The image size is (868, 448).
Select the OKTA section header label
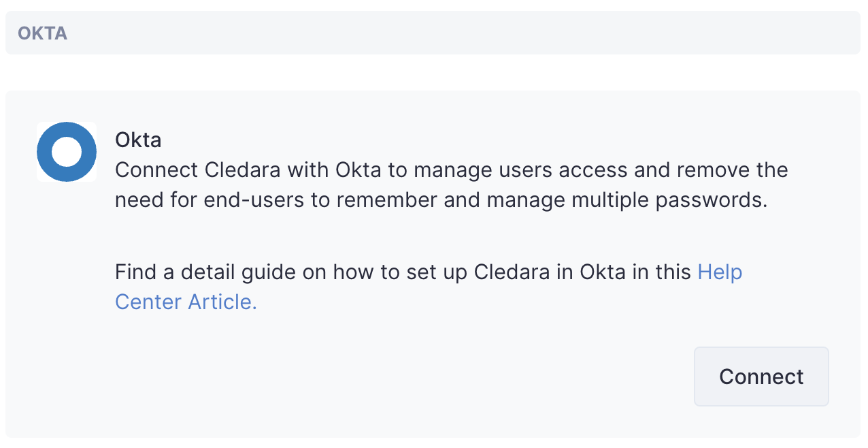tap(43, 33)
